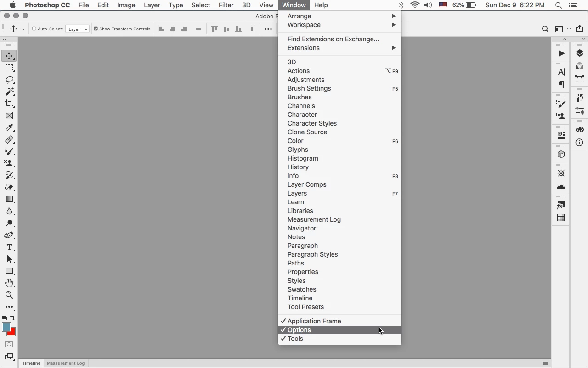Viewport: 588px width, 368px height.
Task: Expand the Extensions submenu
Action: 340,48
